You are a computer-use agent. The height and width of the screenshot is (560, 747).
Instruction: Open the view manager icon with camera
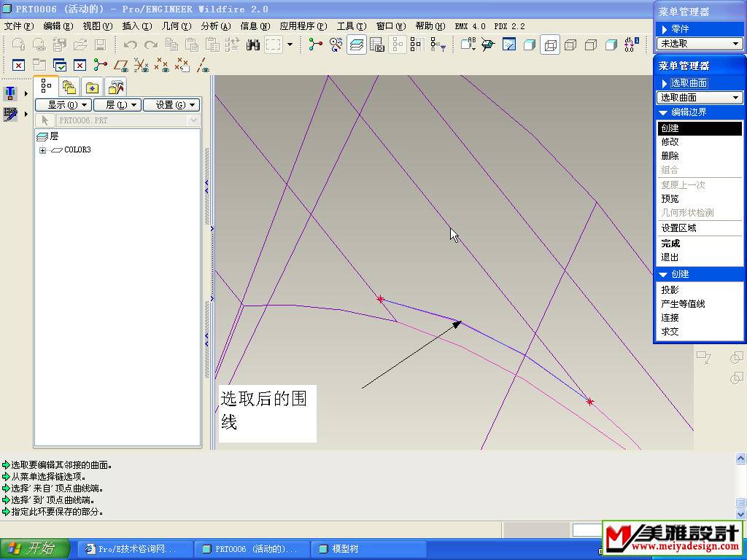click(376, 44)
